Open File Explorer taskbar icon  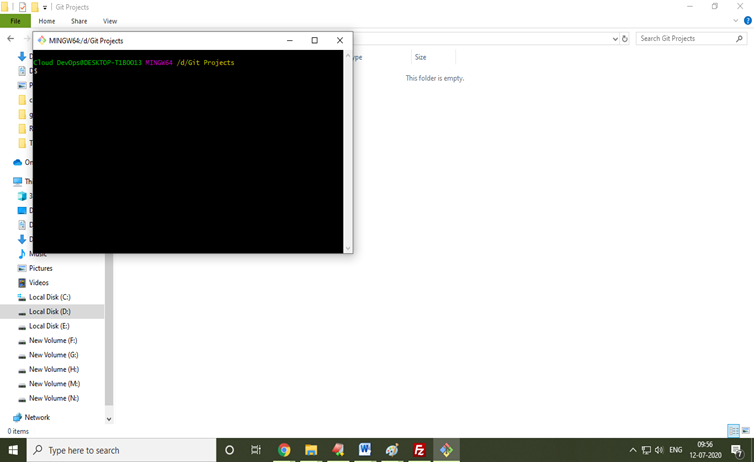pyautogui.click(x=311, y=450)
